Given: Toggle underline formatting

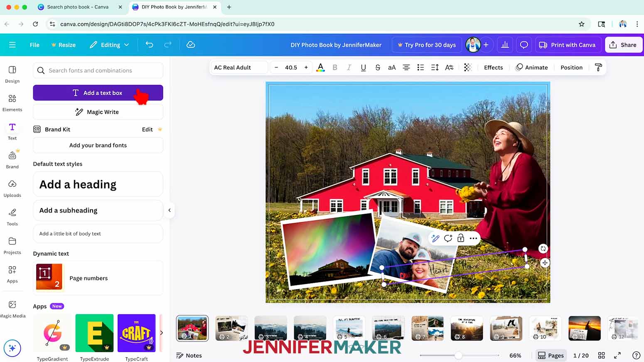Looking at the screenshot, I should click(x=363, y=67).
